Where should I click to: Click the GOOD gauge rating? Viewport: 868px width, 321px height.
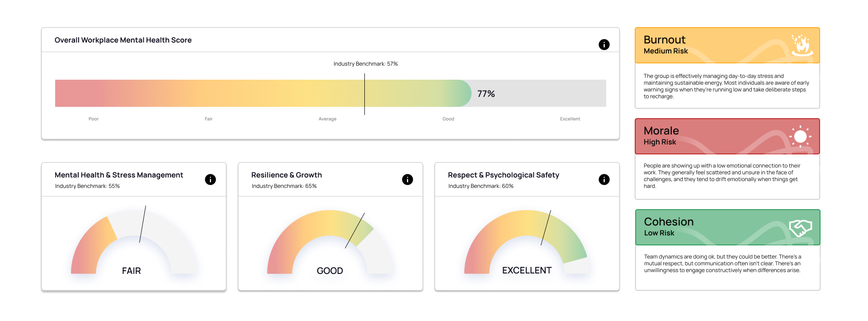330,271
